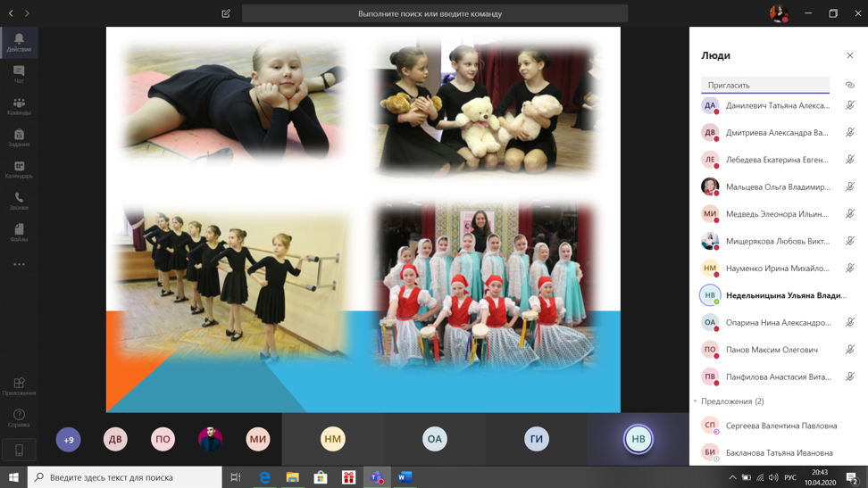Open the Assignments section
Image resolution: width=868 pixels, height=488 pixels.
pyautogui.click(x=19, y=137)
